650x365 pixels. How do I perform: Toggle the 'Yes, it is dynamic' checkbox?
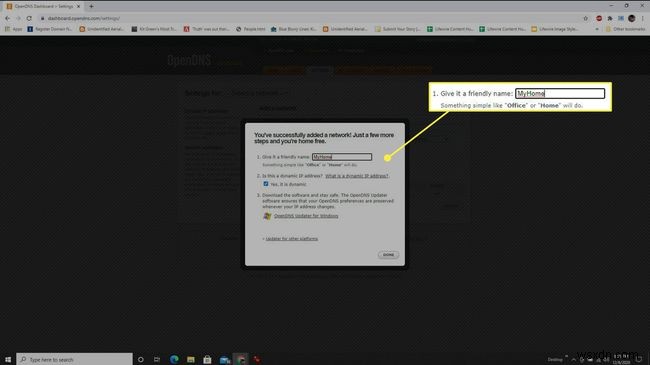coord(266,184)
